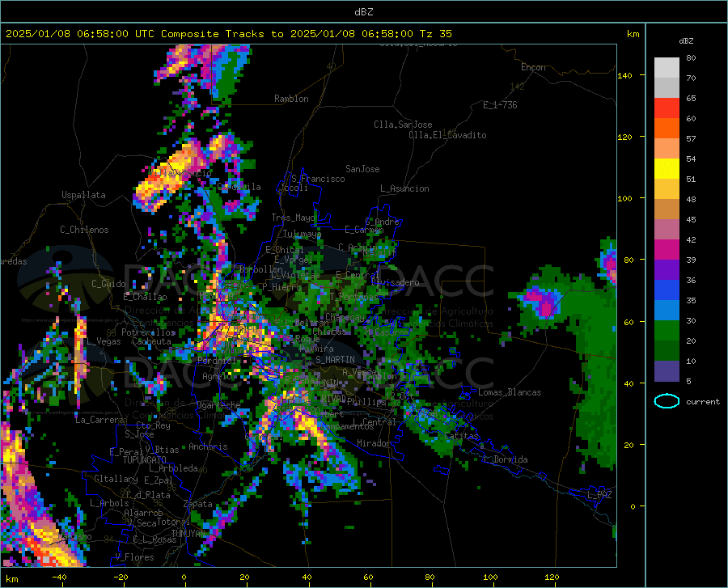
Task: Click the Anchoris label
Action: tap(208, 446)
